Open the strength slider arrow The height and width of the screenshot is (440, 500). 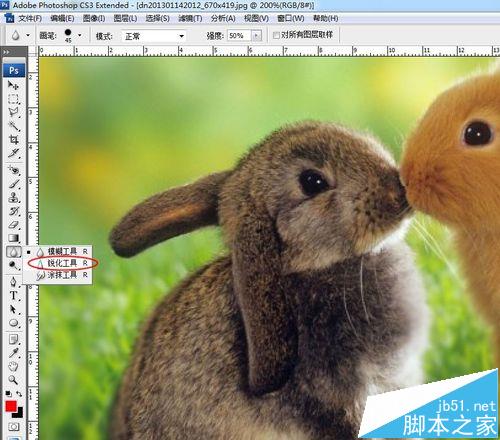256,36
